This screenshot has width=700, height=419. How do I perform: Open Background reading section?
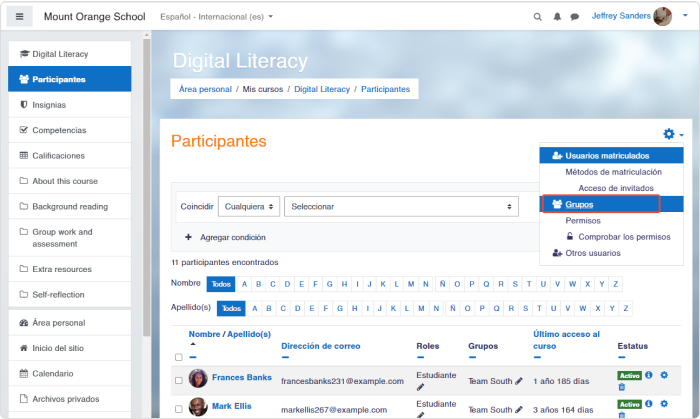tap(70, 207)
